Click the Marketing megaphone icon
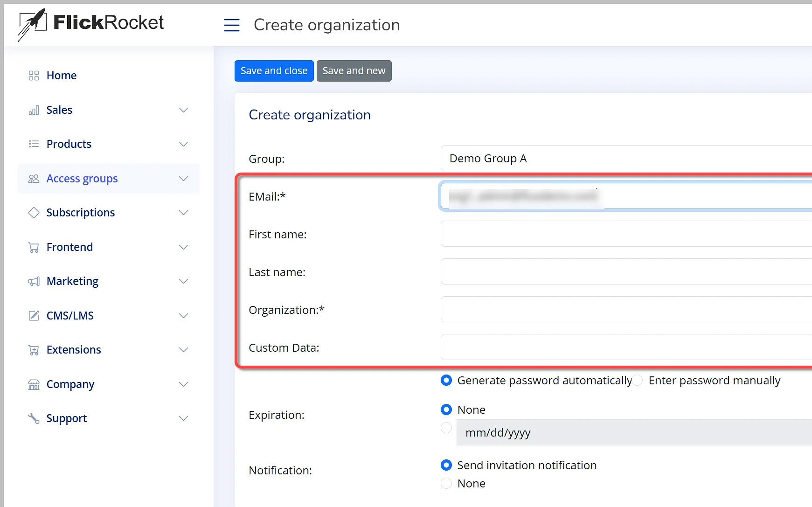Screen dimensions: 812x507 click(34, 281)
